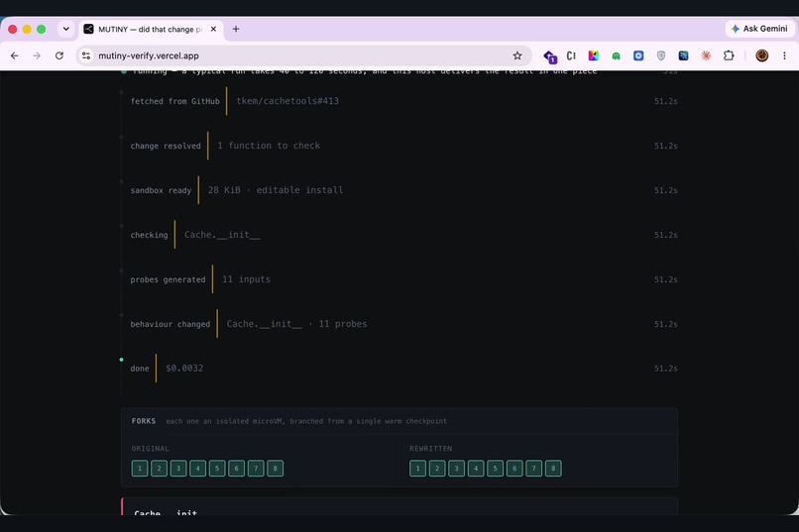Click the "sandbox ready" step label
Image resolution: width=799 pixels, height=532 pixels.
161,190
